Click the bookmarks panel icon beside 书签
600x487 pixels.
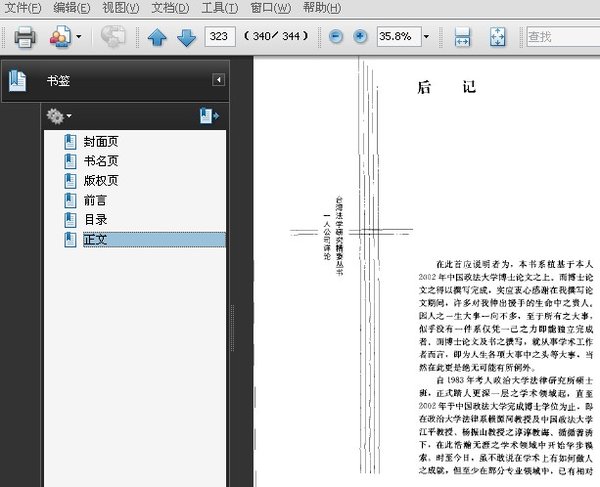pyautogui.click(x=18, y=80)
